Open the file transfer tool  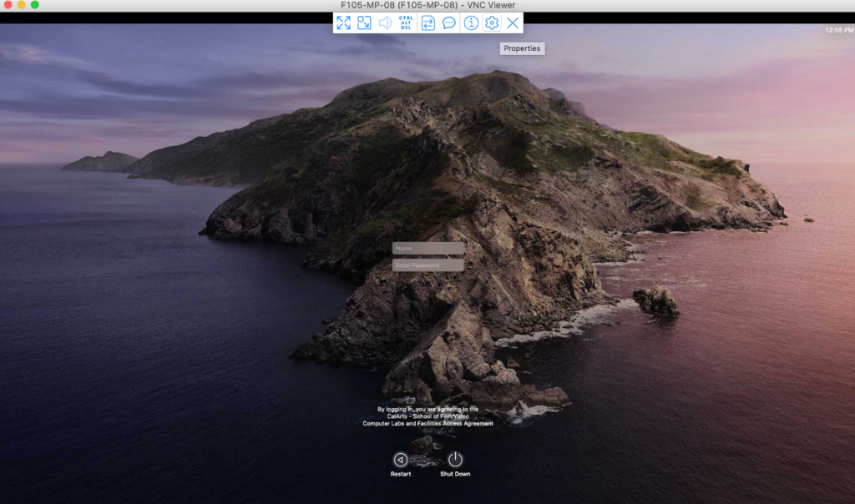coord(428,23)
